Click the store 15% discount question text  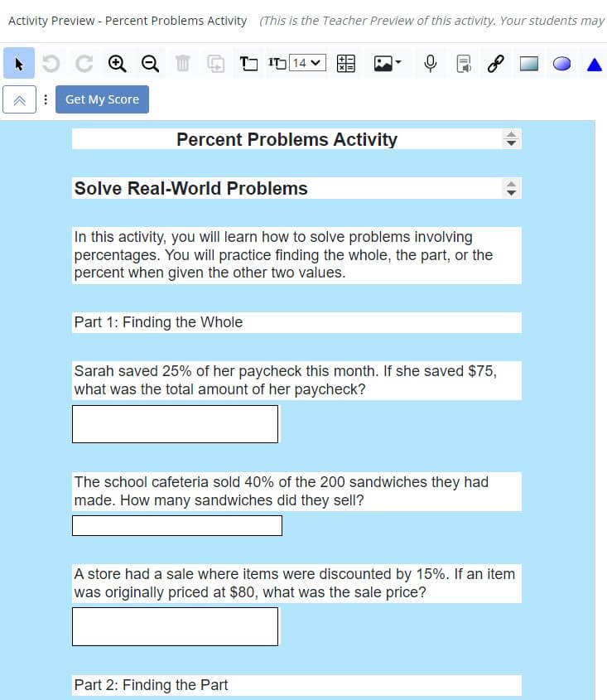coord(296,583)
